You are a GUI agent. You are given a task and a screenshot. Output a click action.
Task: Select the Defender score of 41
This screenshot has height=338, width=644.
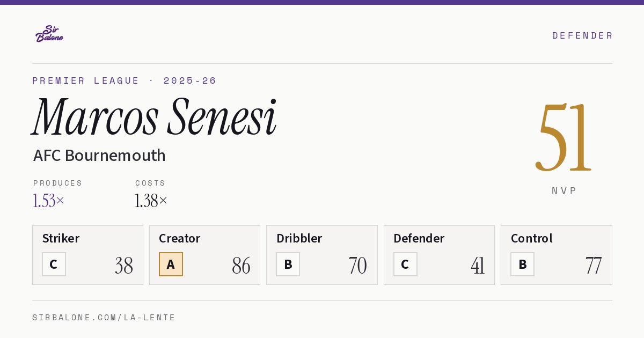478,266
